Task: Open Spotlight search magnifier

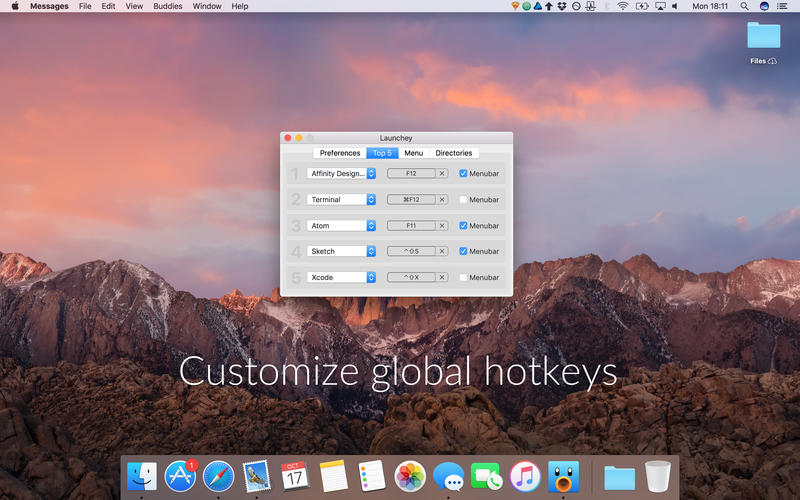Action: coord(744,6)
